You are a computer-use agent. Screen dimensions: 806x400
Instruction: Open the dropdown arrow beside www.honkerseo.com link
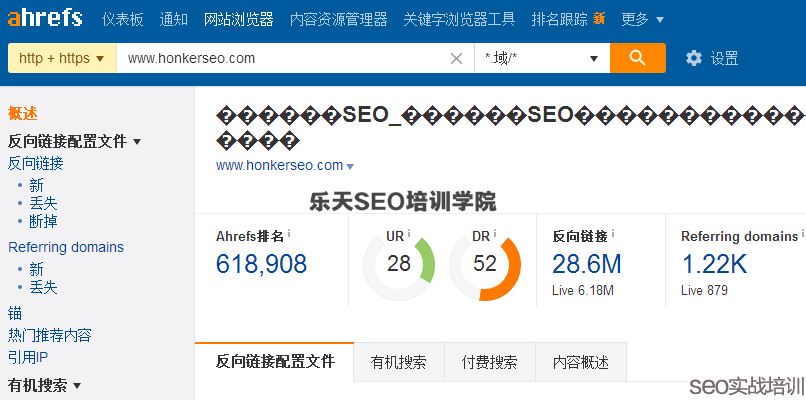point(350,167)
